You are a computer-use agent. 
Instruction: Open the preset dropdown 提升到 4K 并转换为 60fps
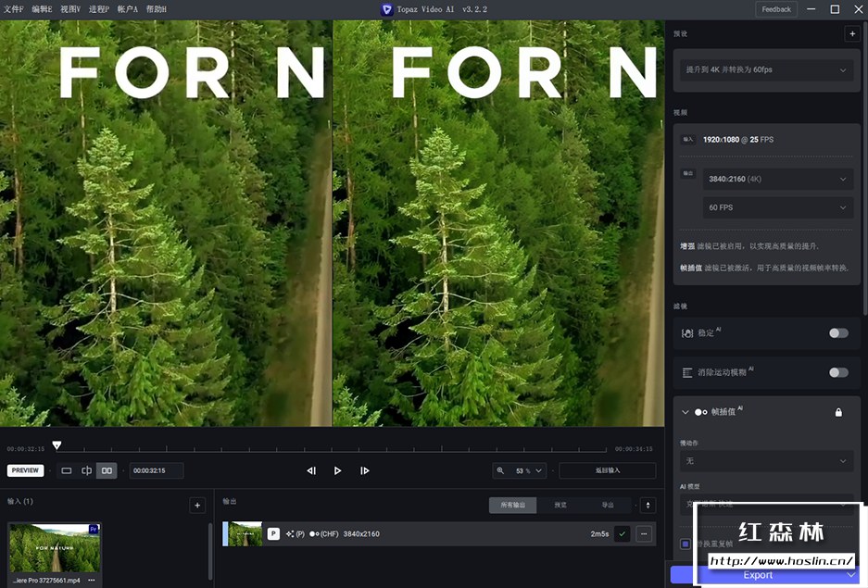coord(765,69)
